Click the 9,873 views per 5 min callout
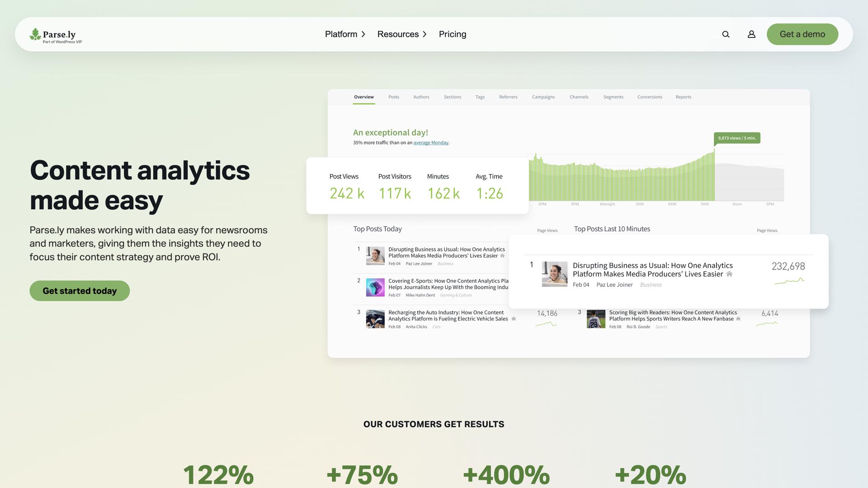868x488 pixels. coord(736,138)
